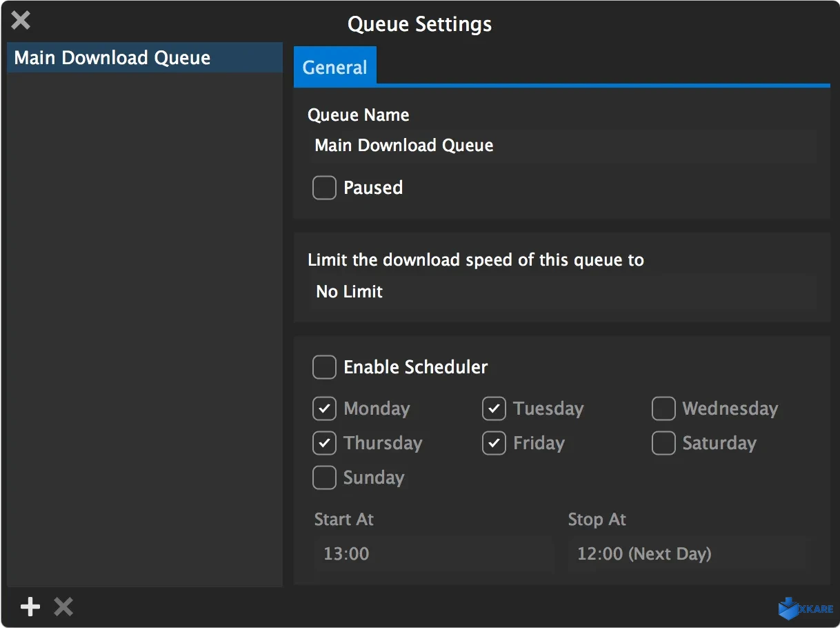Viewport: 840px width, 628px height.
Task: Remove selected queue with X icon
Action: tap(63, 607)
